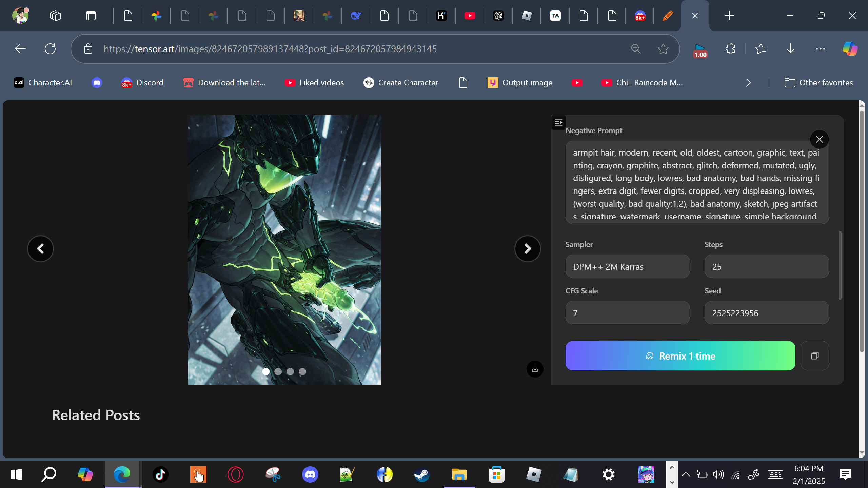Image resolution: width=868 pixels, height=488 pixels.
Task: Go to the previous image
Action: click(40, 249)
